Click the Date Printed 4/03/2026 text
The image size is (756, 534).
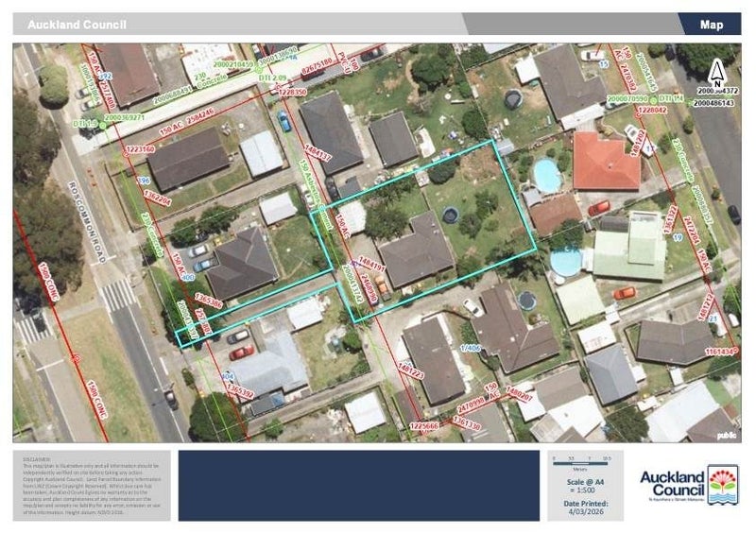(x=585, y=508)
